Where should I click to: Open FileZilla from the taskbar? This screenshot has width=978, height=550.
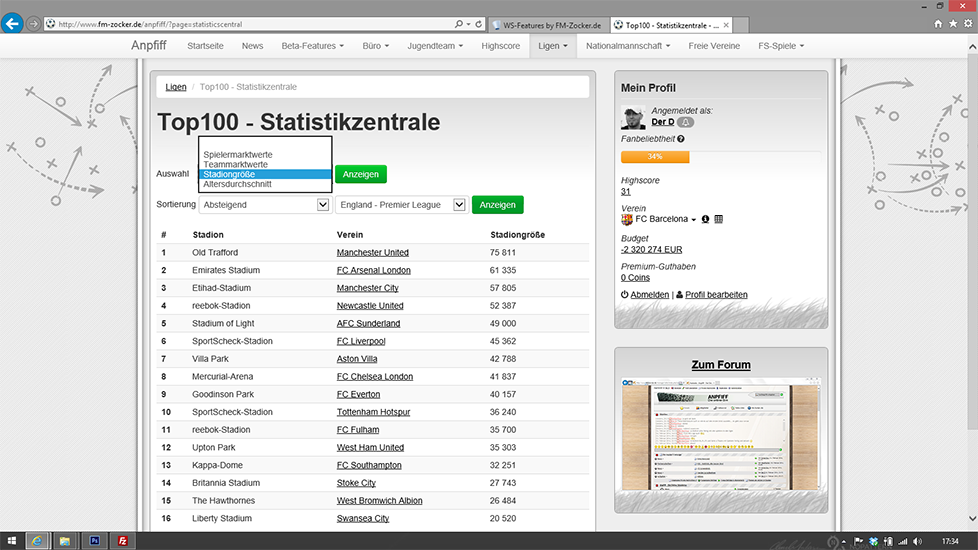(122, 541)
